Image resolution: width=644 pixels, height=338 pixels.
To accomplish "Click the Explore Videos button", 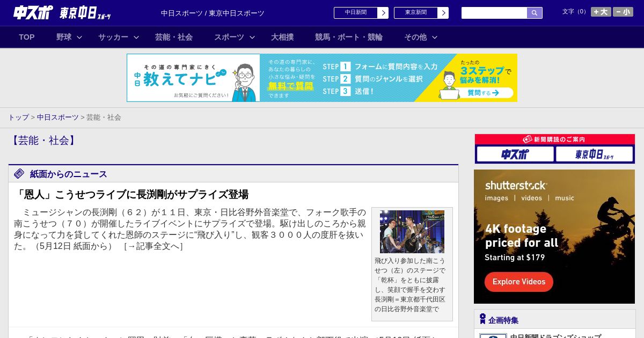I will [519, 282].
